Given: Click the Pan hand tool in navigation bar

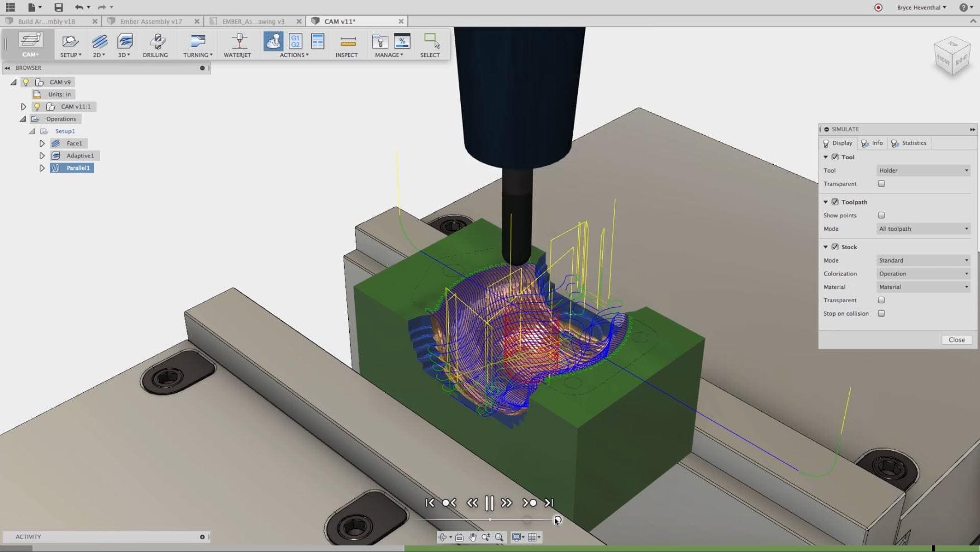Looking at the screenshot, I should 473,537.
